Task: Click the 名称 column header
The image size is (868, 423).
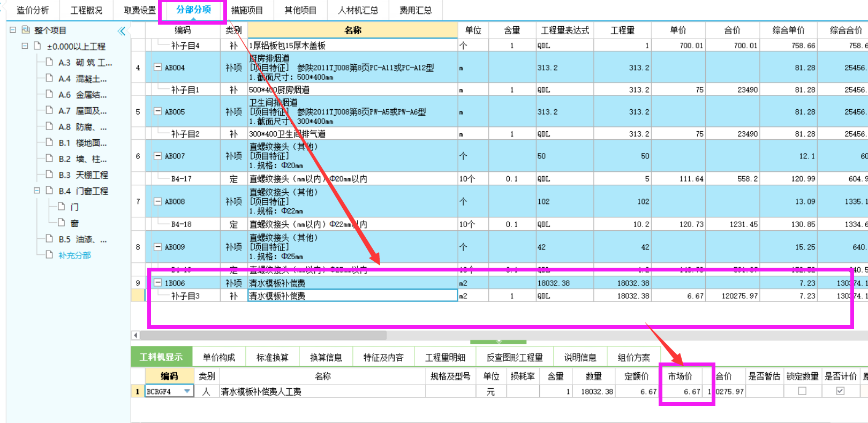Action: coord(352,30)
